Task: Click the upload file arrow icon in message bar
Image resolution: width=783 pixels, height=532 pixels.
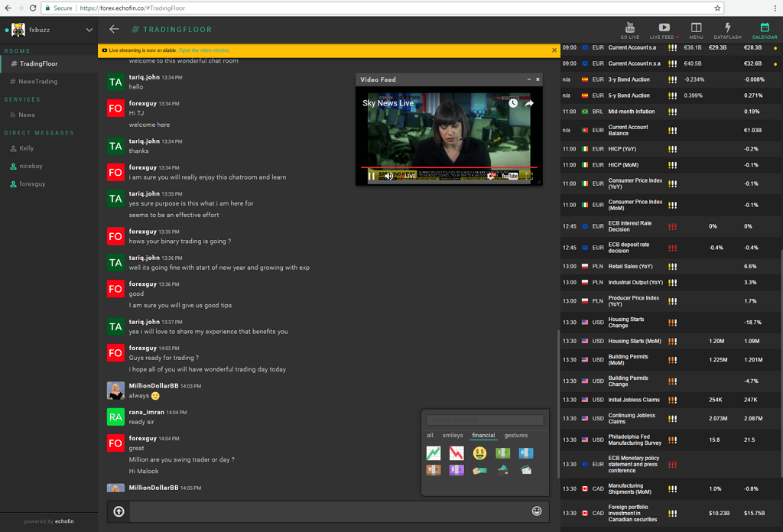Action: [x=119, y=511]
